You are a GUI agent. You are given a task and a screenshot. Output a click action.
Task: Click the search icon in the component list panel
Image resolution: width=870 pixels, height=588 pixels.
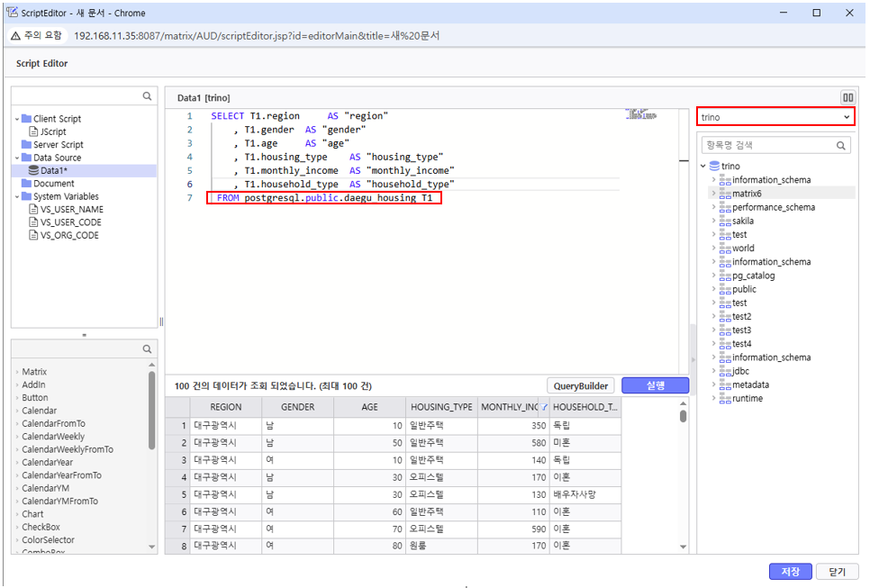coord(147,348)
